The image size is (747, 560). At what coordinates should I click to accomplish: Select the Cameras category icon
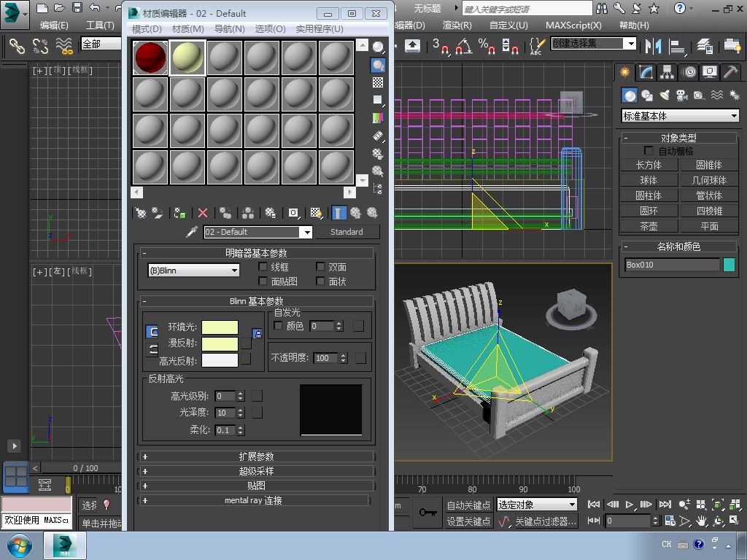682,96
